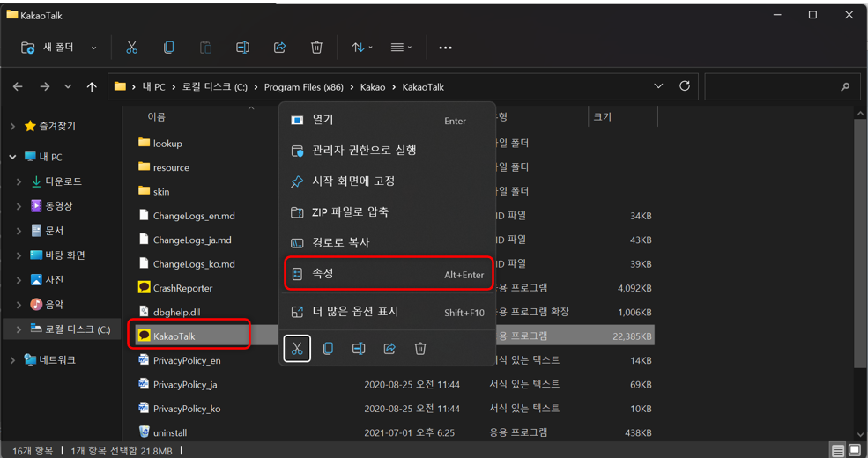Viewport: 868px width, 458px height.
Task: Refresh the current folder view
Action: pyautogui.click(x=685, y=86)
